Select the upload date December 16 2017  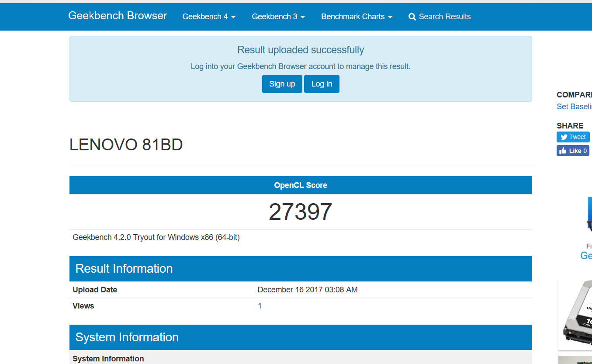point(308,290)
